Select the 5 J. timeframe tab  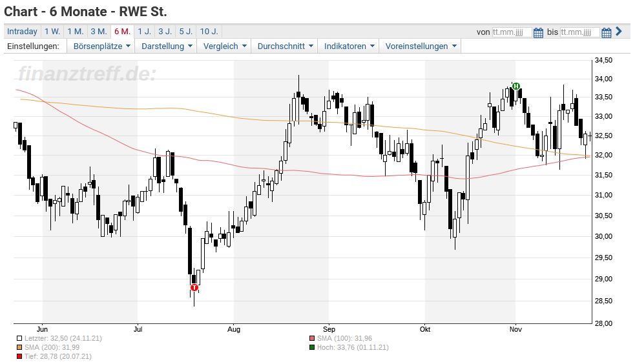coord(186,32)
